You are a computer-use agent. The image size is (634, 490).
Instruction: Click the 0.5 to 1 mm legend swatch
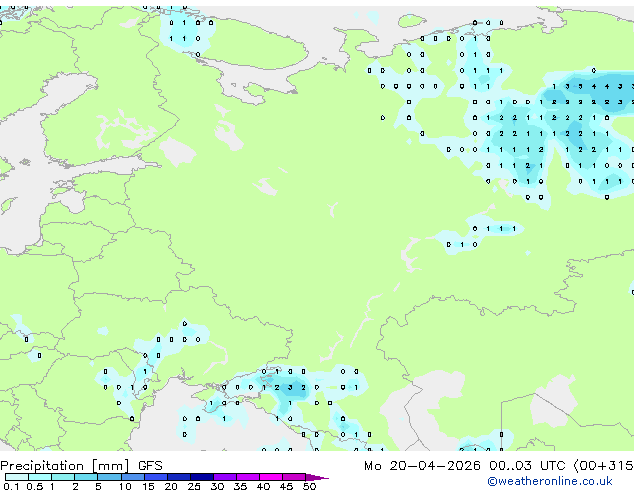coord(40,477)
